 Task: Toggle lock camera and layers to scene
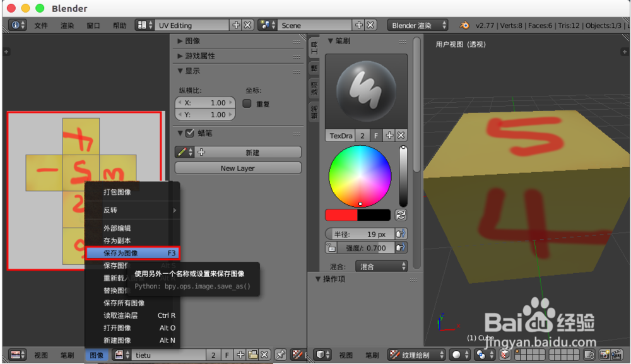[x=589, y=355]
